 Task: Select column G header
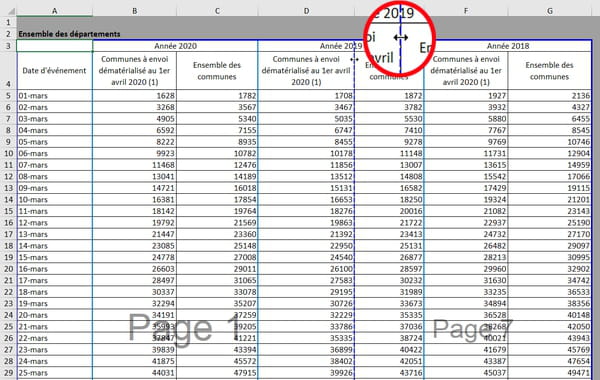tap(549, 11)
